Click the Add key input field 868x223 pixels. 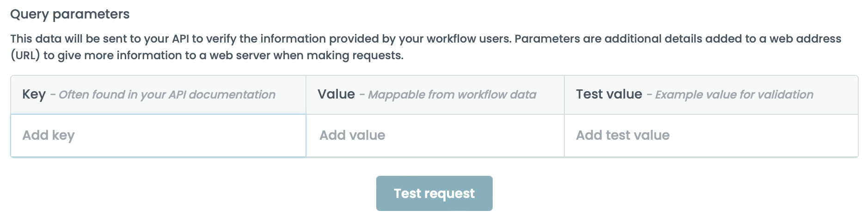point(158,136)
